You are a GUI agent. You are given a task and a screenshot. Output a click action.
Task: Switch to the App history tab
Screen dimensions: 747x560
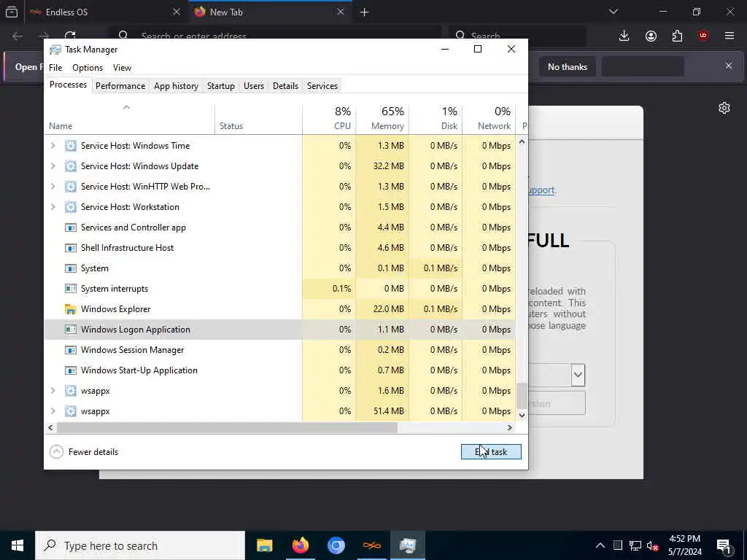(x=176, y=86)
